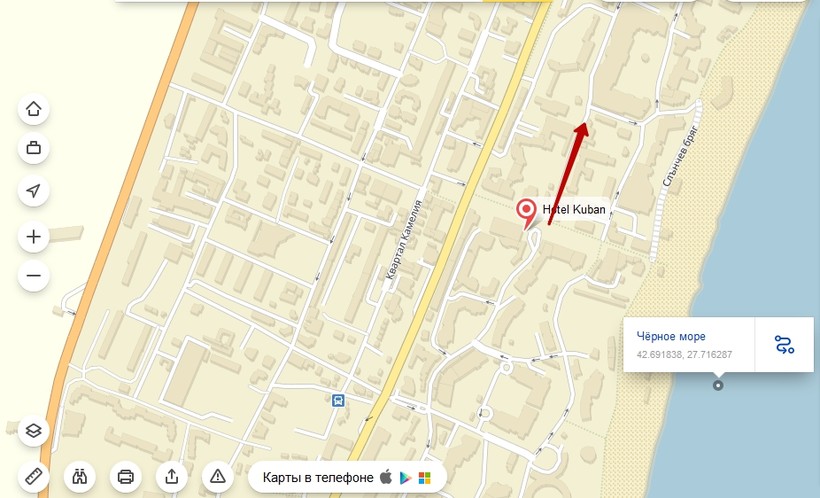This screenshot has height=498, width=820.
Task: Open panorama view with binoculars icon
Action: pyautogui.click(x=79, y=477)
